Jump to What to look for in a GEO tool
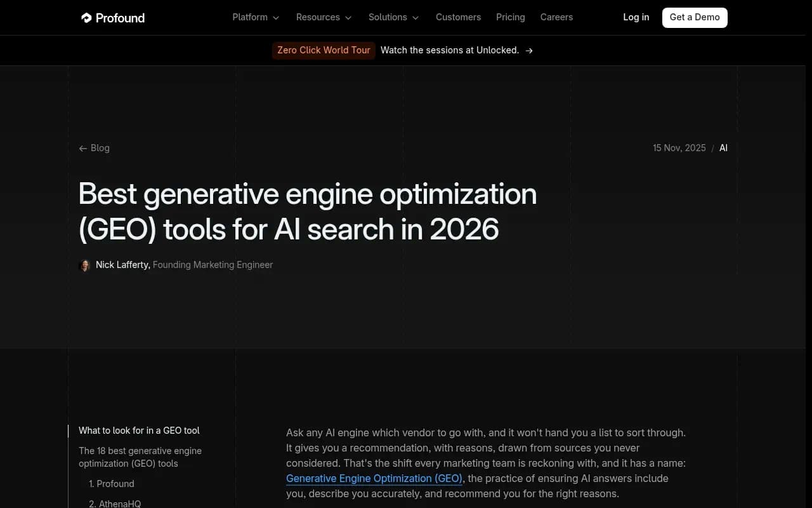812x508 pixels. (139, 431)
